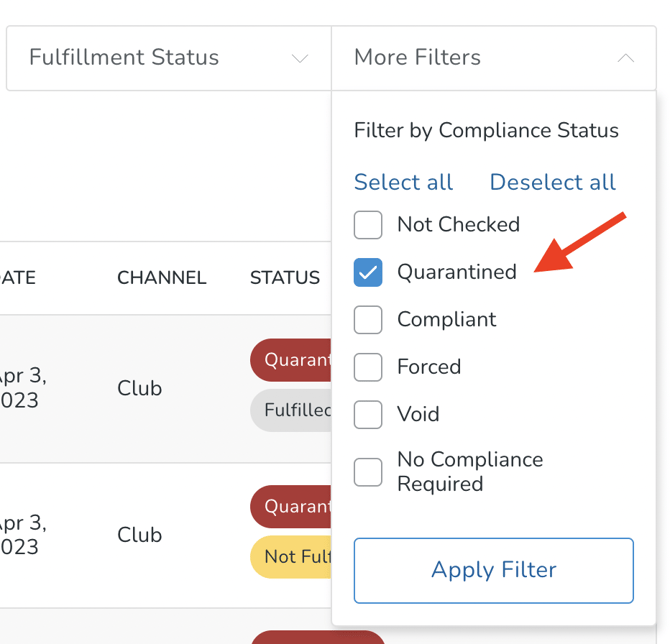670x644 pixels.
Task: Enable the Compliant checkbox
Action: [368, 320]
